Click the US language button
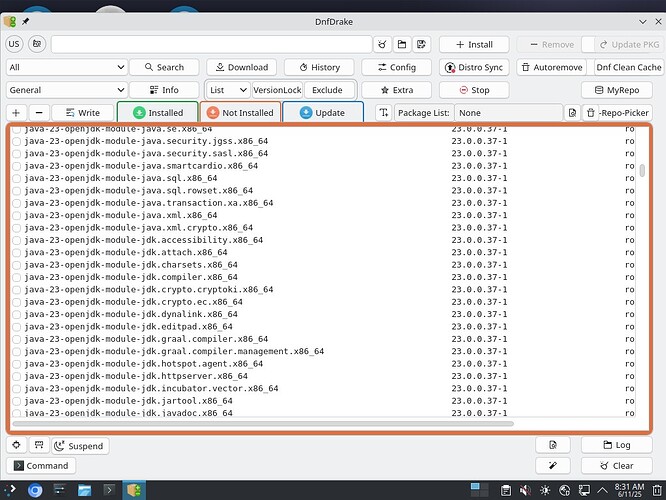 (x=14, y=44)
